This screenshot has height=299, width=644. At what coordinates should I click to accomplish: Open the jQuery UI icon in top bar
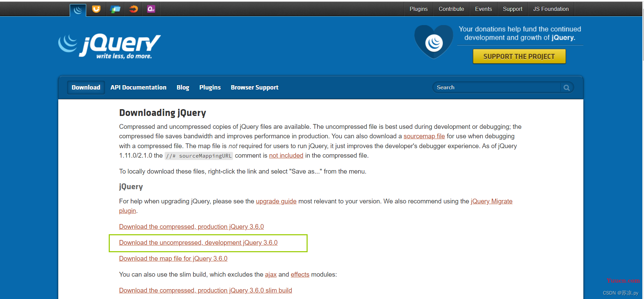[x=96, y=9]
